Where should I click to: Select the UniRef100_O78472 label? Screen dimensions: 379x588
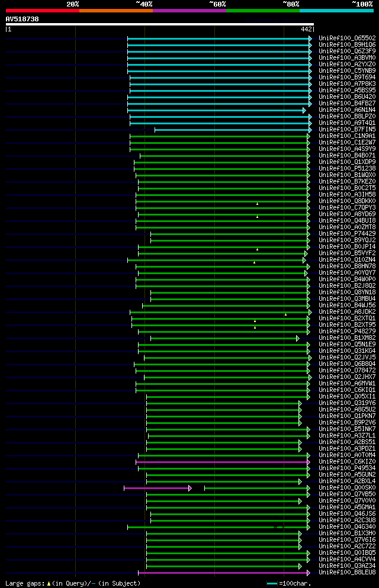347,371
